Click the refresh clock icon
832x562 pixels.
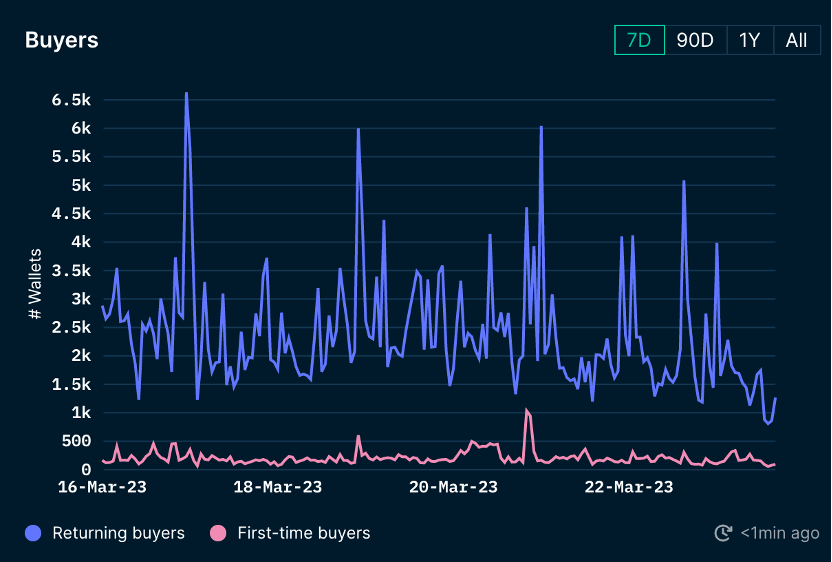[x=723, y=533]
